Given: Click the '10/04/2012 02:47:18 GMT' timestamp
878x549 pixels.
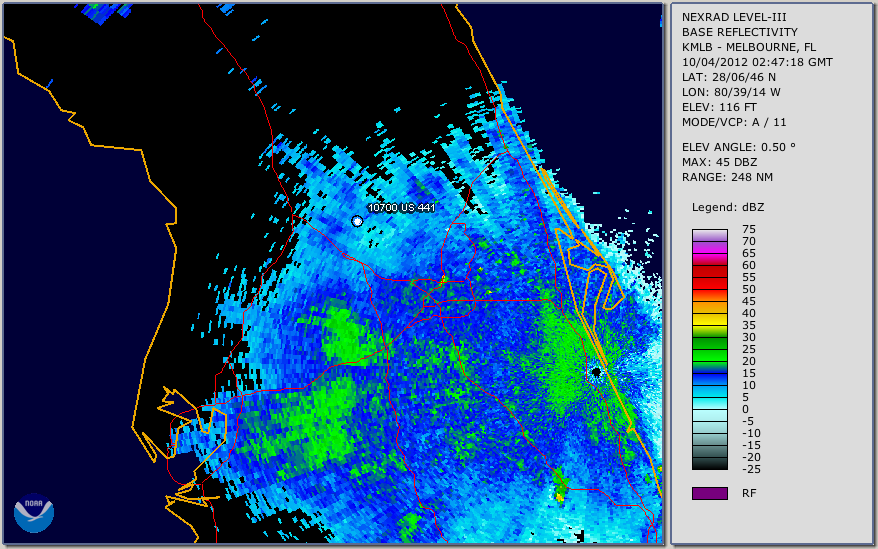Looking at the screenshot, I should point(756,62).
